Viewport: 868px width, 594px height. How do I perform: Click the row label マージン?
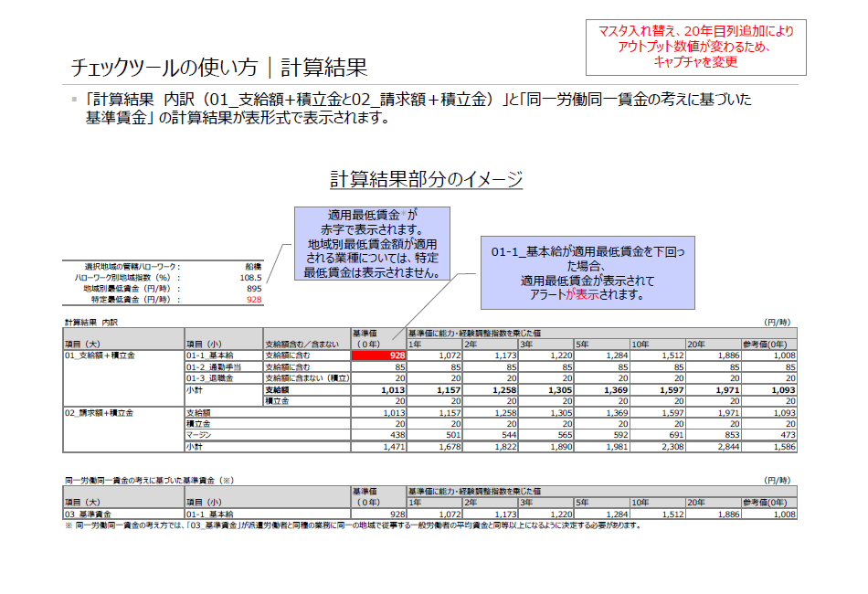click(199, 435)
